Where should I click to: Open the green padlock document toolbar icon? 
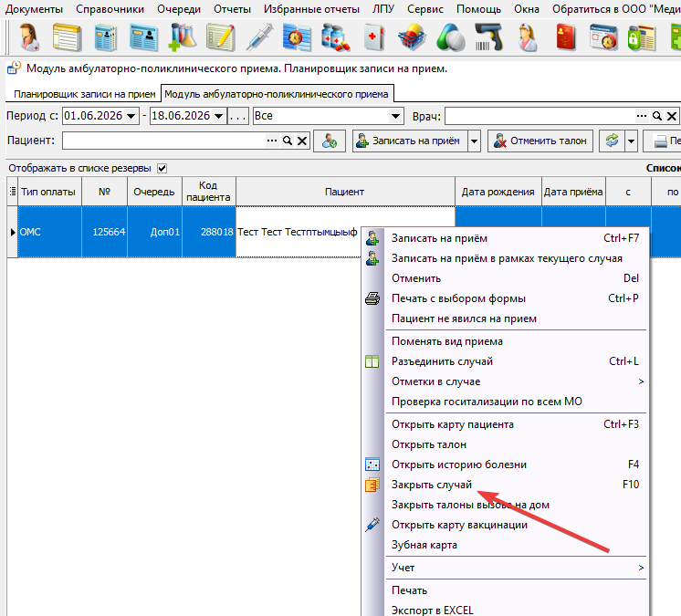(x=642, y=37)
